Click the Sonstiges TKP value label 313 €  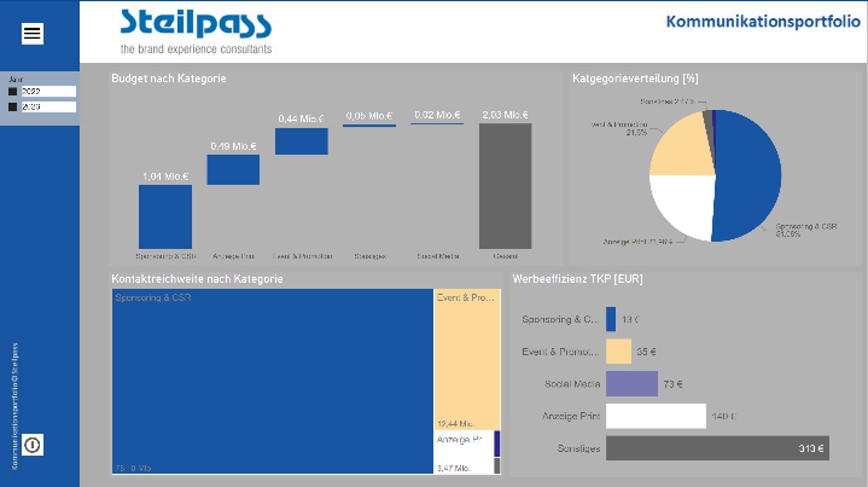[x=813, y=448]
